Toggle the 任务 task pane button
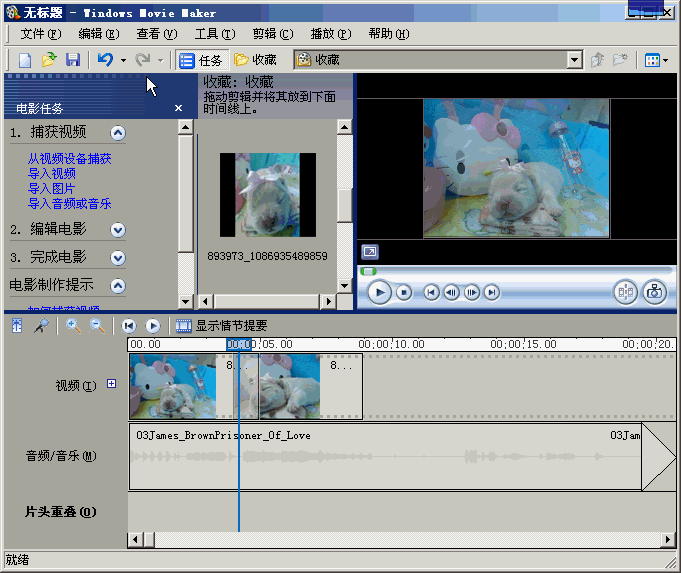Image resolution: width=681 pixels, height=573 pixels. (201, 60)
